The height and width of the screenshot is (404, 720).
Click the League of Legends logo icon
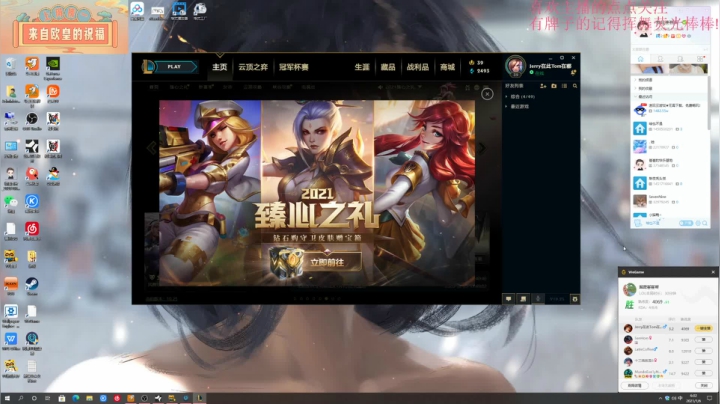click(x=148, y=67)
